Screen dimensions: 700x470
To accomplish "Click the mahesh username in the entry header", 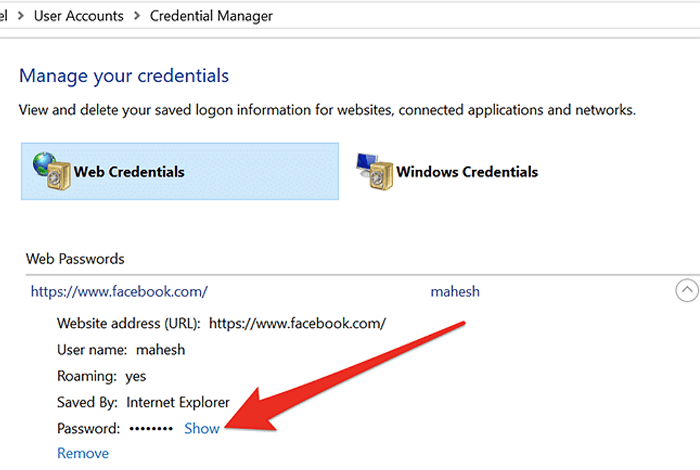I will (x=455, y=292).
